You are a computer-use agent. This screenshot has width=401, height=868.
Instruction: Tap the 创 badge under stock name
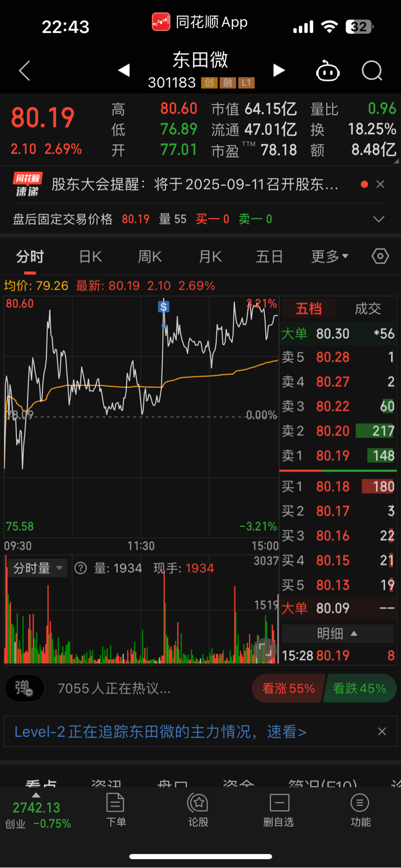209,82
